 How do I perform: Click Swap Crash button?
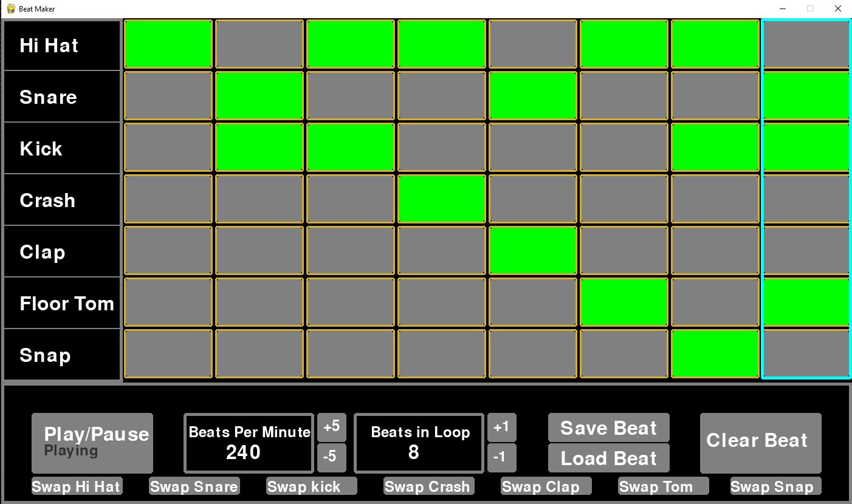point(429,486)
